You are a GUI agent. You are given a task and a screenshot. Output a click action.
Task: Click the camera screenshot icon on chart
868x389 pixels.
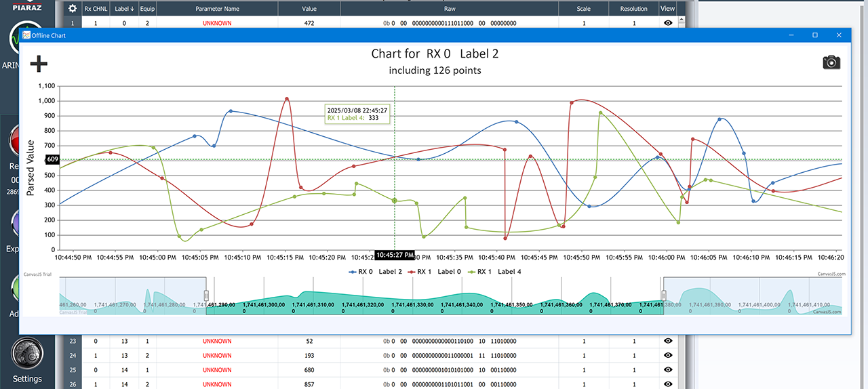tap(831, 62)
